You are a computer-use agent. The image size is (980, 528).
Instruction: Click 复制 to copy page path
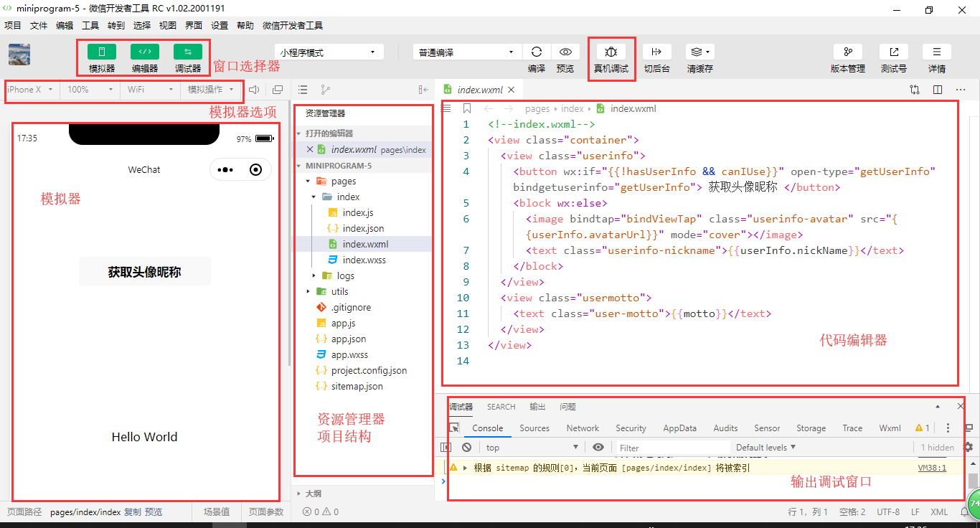[x=133, y=512]
